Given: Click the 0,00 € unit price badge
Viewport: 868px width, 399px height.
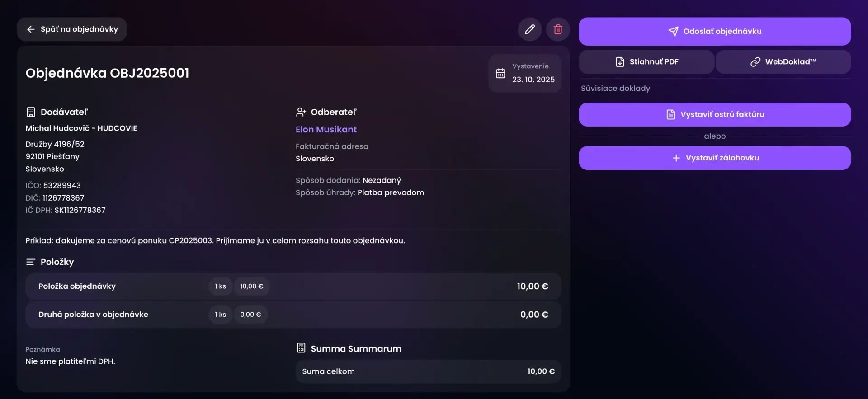Looking at the screenshot, I should (250, 315).
